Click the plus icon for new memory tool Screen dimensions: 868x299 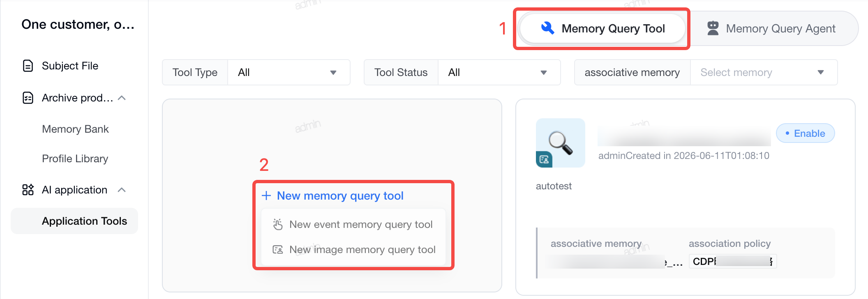tap(266, 195)
